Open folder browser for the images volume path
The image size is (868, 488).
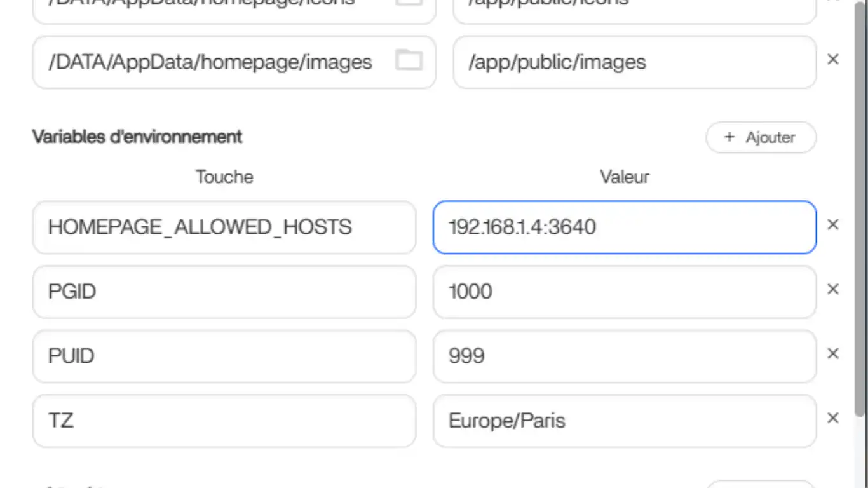[x=410, y=61]
